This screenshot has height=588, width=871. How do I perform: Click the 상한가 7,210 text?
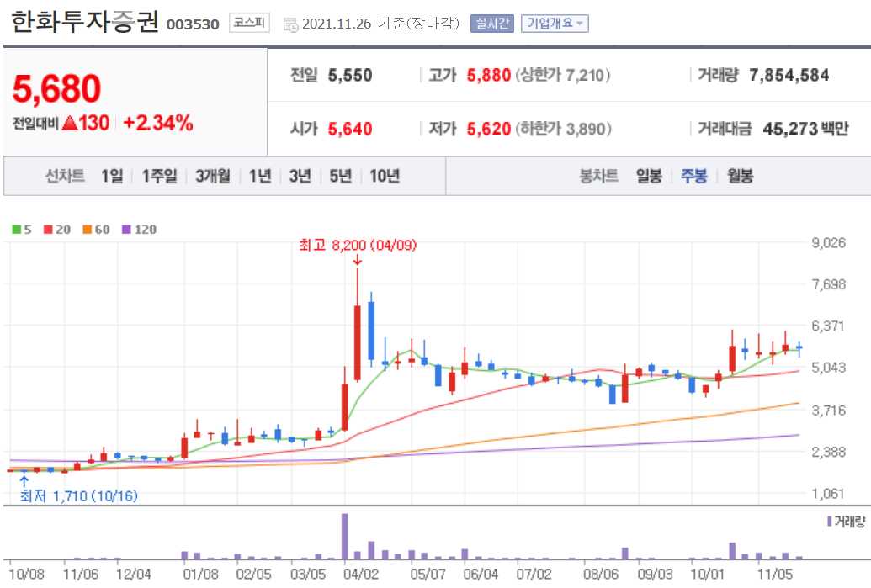tap(563, 75)
